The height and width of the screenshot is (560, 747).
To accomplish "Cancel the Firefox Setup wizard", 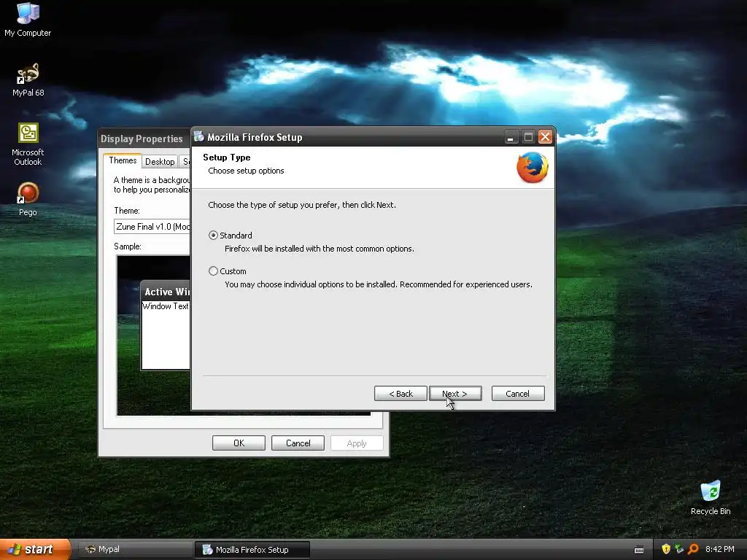I will (518, 393).
